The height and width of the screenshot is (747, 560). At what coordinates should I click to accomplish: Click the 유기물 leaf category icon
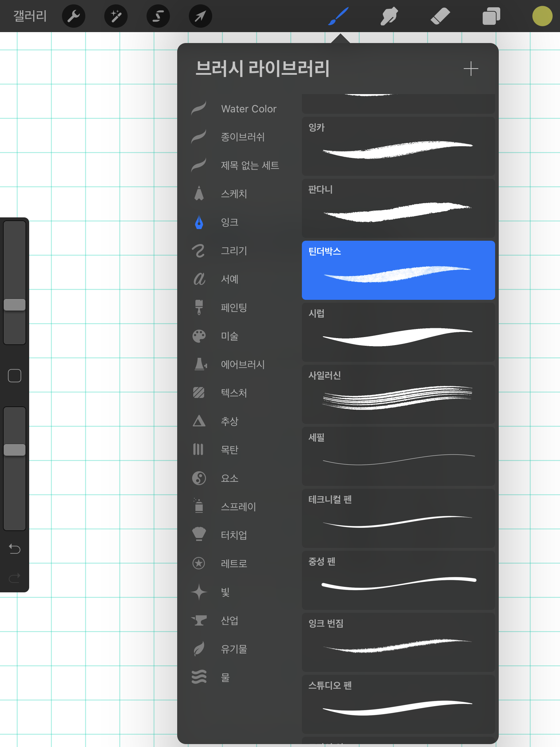click(199, 649)
